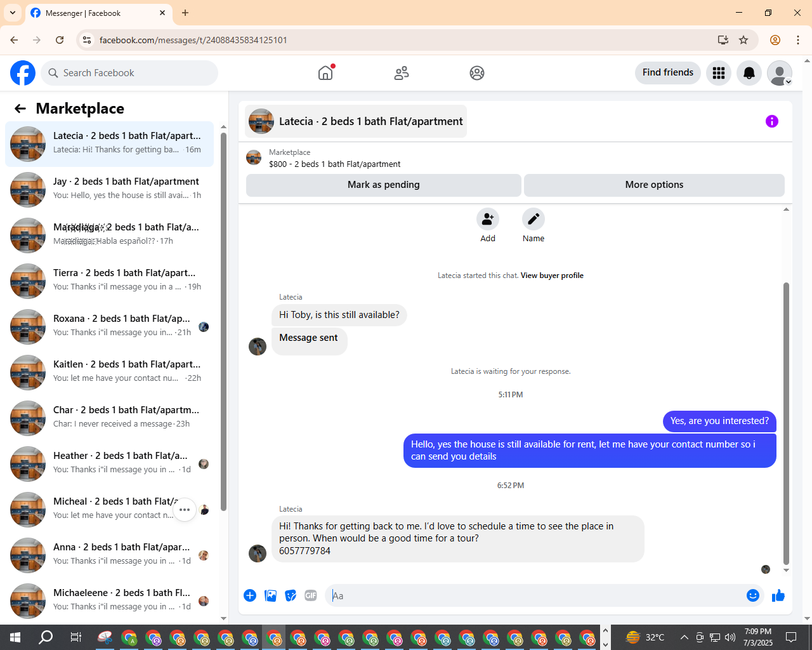Open the Chrome profile icon

(775, 40)
